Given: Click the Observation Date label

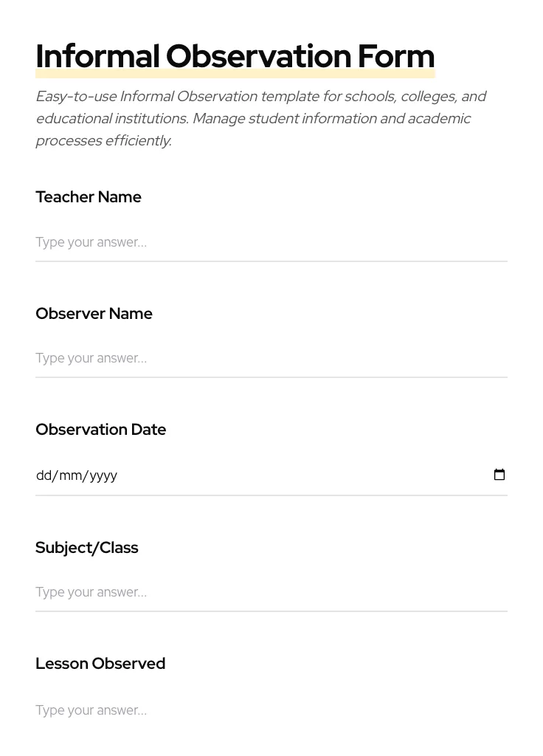Looking at the screenshot, I should [101, 430].
